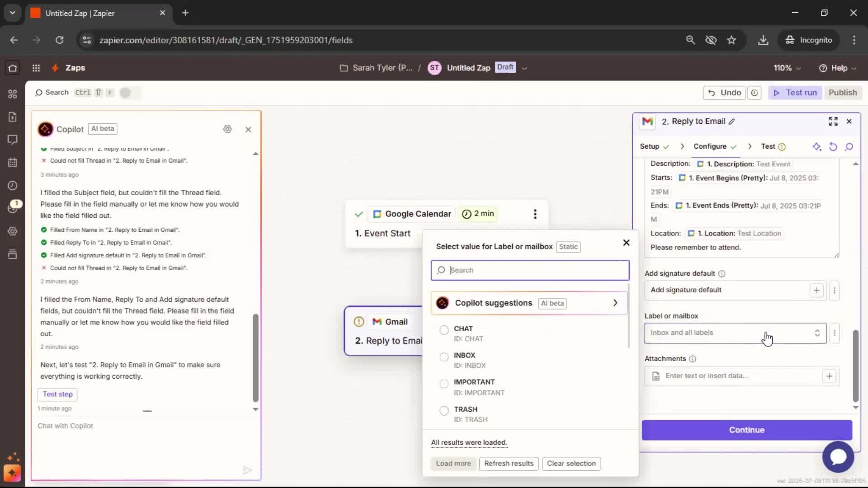Click plus icon on Attachments field
868x488 pixels.
(x=829, y=376)
